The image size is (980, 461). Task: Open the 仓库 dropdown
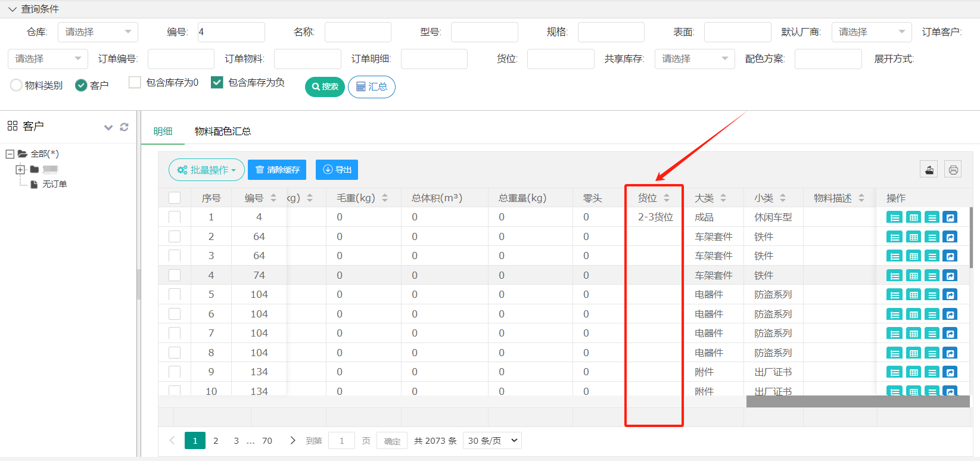tap(98, 32)
